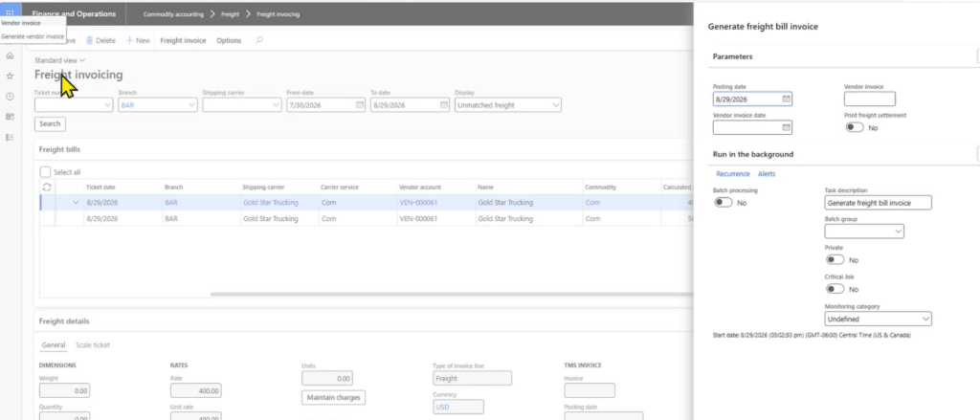Viewport: 980px width, 420px height.
Task: Open Favorites star in the sidebar
Action: click(10, 77)
